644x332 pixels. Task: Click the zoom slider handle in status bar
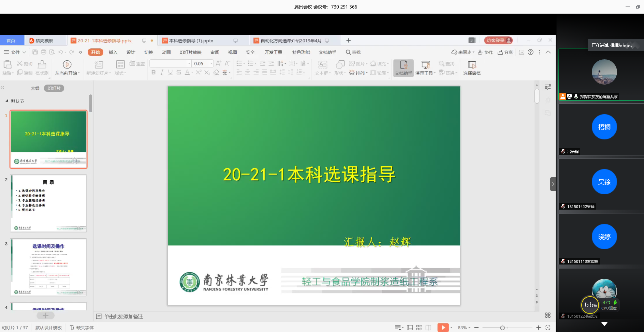pos(502,328)
